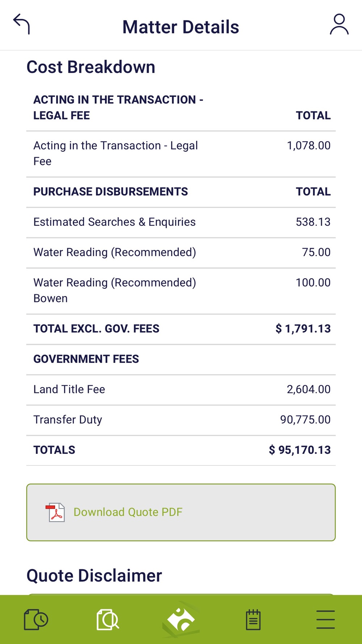Open the hamburger menu icon

tap(325, 619)
